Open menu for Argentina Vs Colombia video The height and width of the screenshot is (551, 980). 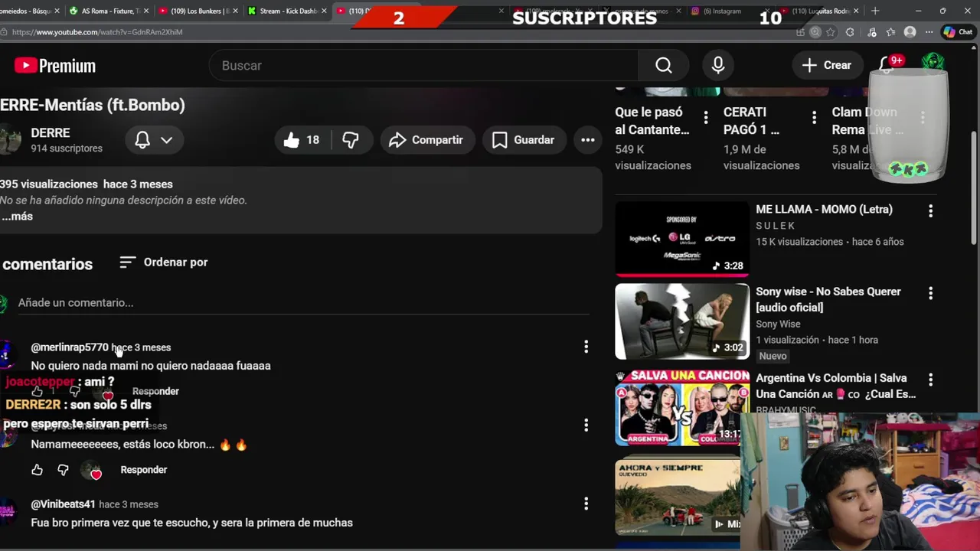(x=931, y=380)
